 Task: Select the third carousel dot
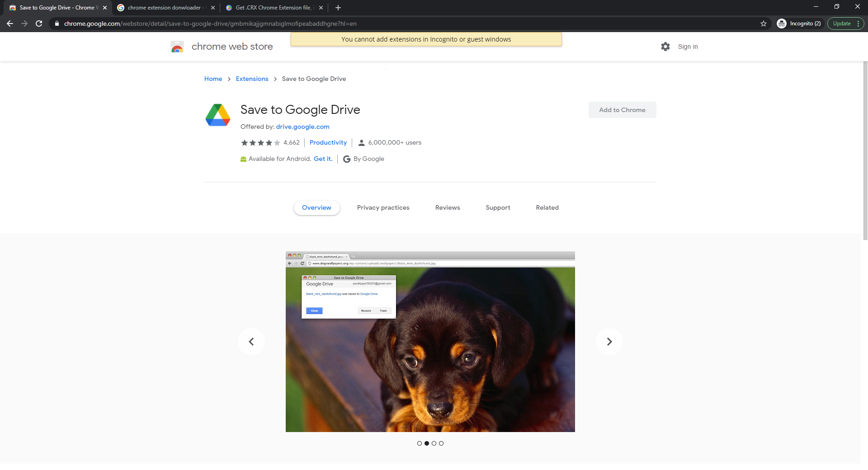434,443
